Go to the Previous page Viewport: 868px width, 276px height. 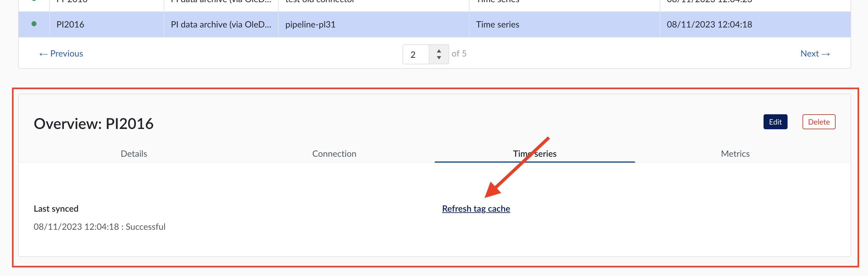click(61, 54)
